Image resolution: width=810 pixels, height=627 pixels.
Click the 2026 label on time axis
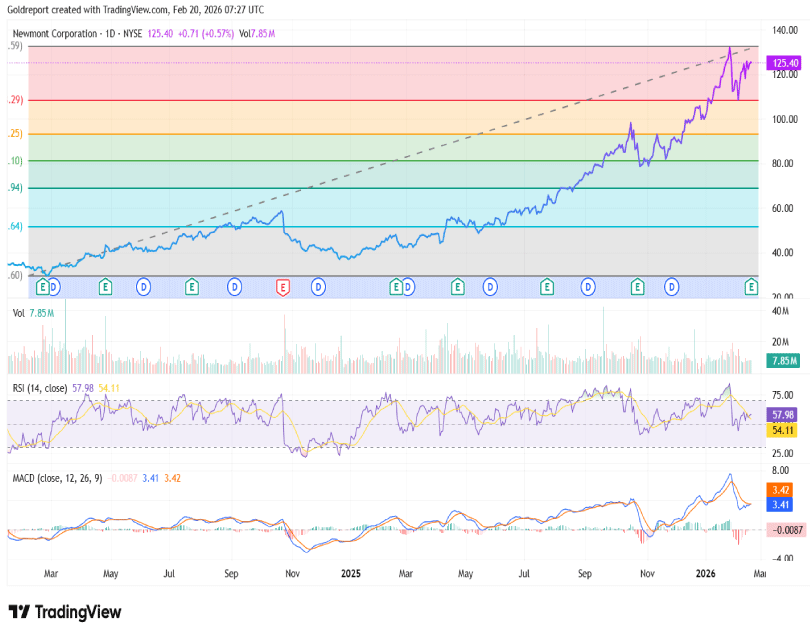click(x=706, y=575)
